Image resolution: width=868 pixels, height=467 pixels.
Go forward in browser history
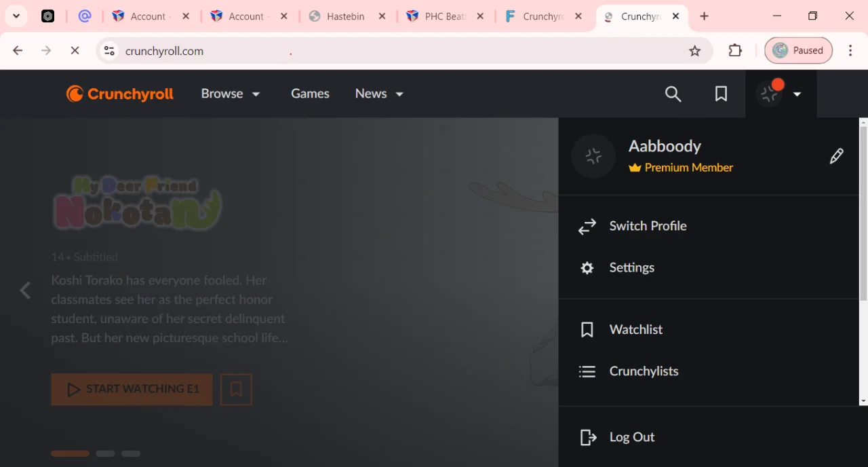coord(46,50)
